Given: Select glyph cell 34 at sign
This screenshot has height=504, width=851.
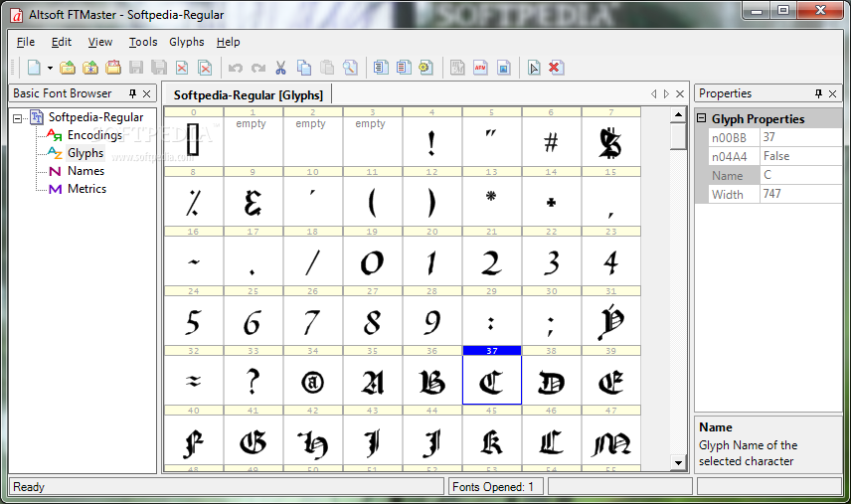Looking at the screenshot, I should pos(312,376).
